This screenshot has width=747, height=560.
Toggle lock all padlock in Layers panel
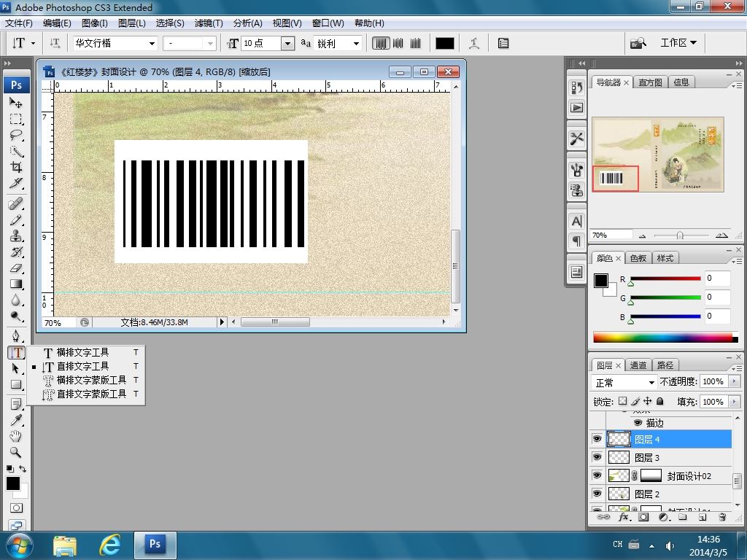659,401
